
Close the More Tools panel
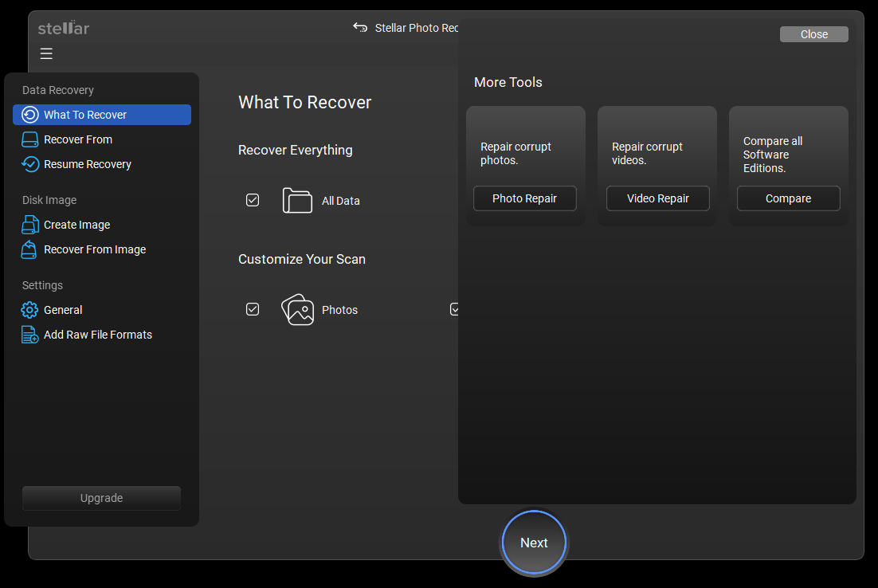point(813,34)
